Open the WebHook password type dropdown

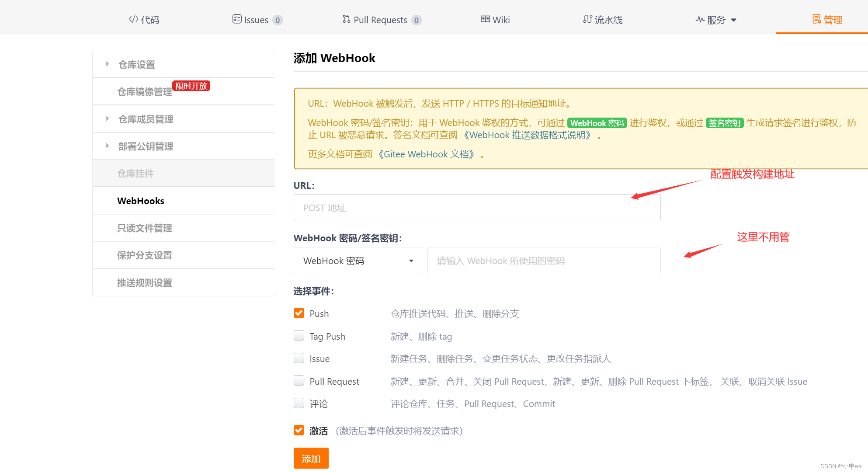tap(358, 261)
